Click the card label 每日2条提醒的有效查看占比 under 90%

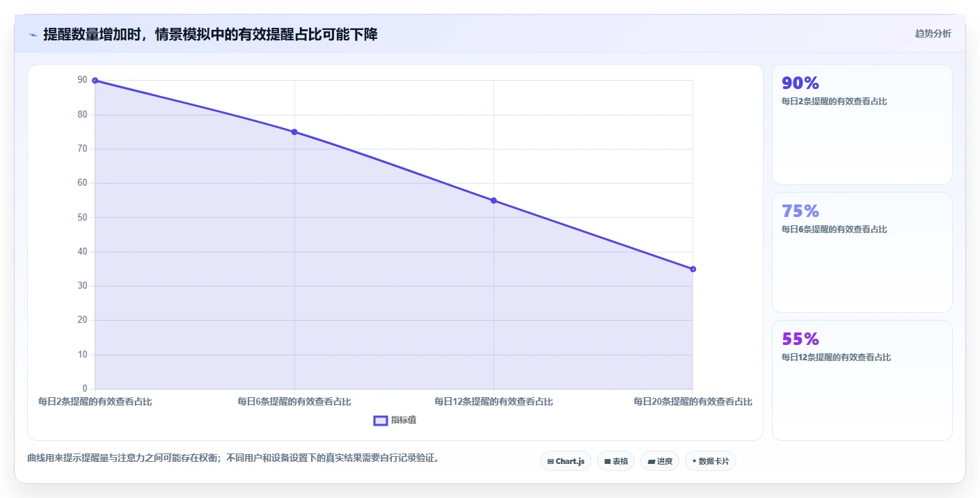pos(835,102)
